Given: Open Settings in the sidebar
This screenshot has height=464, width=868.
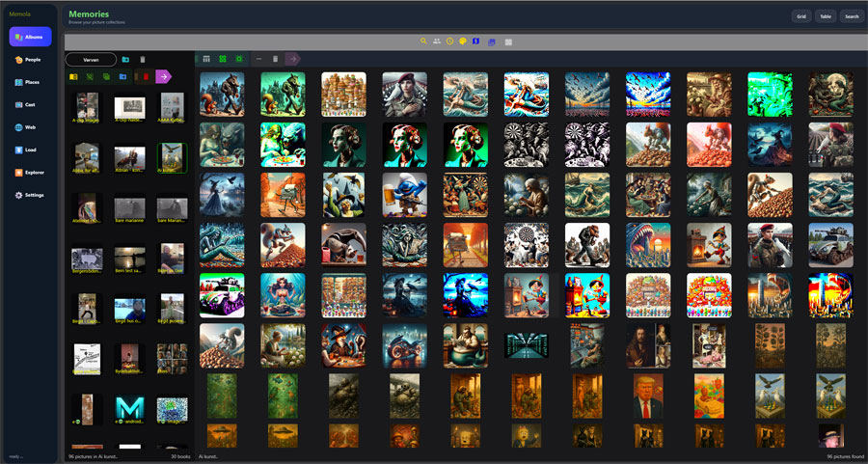Looking at the screenshot, I should click(x=31, y=195).
